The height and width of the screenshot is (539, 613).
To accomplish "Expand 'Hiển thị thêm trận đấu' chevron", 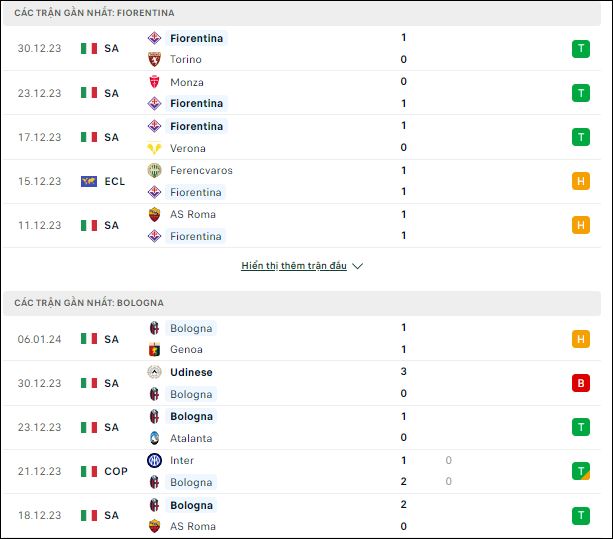I will pyautogui.click(x=357, y=266).
